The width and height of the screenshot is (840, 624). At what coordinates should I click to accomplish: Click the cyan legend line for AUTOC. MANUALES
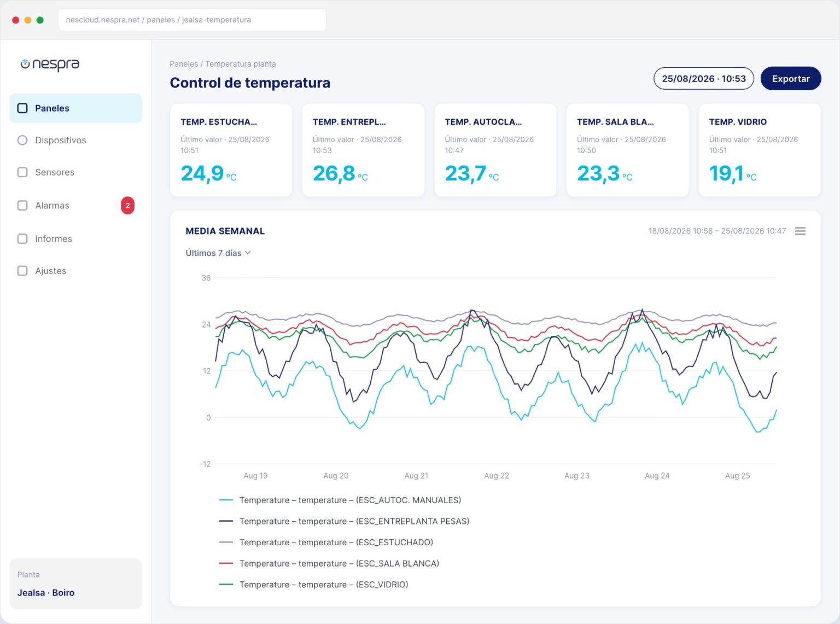point(226,500)
